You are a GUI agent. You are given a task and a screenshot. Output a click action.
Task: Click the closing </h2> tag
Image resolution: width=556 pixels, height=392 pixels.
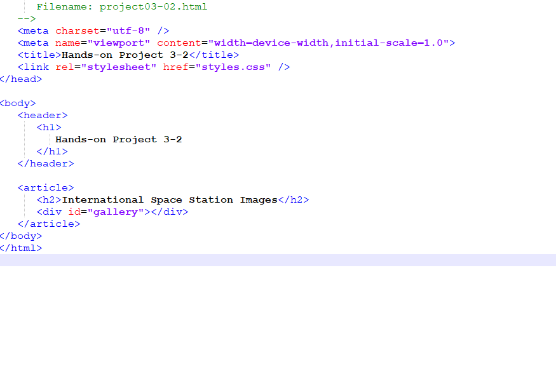pyautogui.click(x=294, y=199)
